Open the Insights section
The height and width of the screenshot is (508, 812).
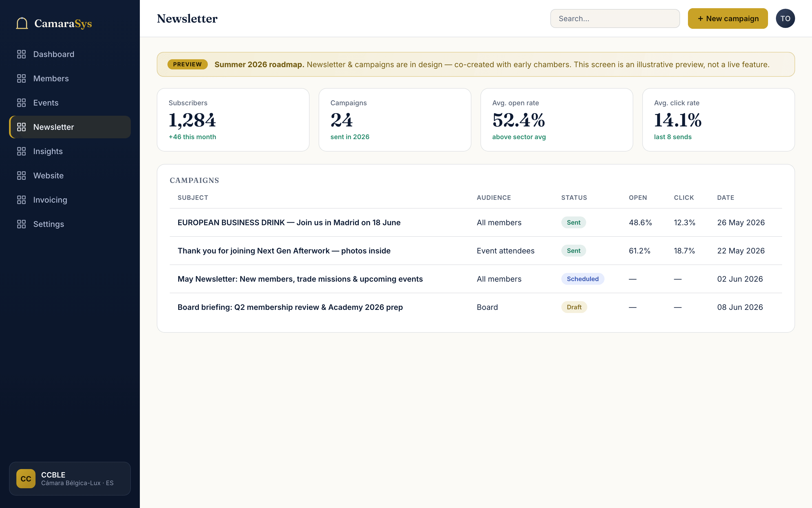70,151
